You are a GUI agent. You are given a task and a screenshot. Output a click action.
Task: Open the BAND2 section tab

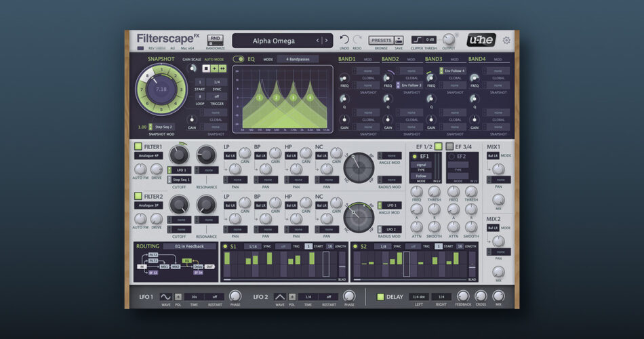[390, 60]
